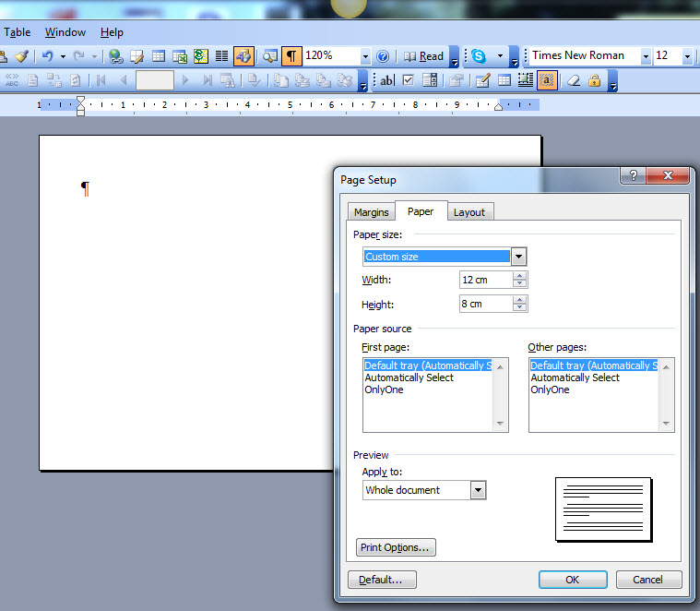Click the Default button
This screenshot has width=700, height=611.
pyautogui.click(x=382, y=580)
